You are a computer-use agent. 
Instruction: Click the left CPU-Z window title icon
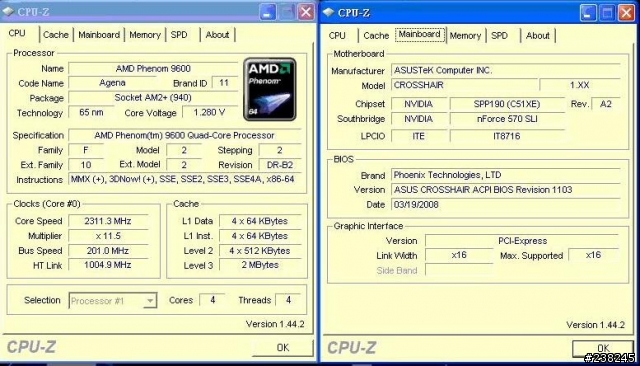(x=8, y=11)
